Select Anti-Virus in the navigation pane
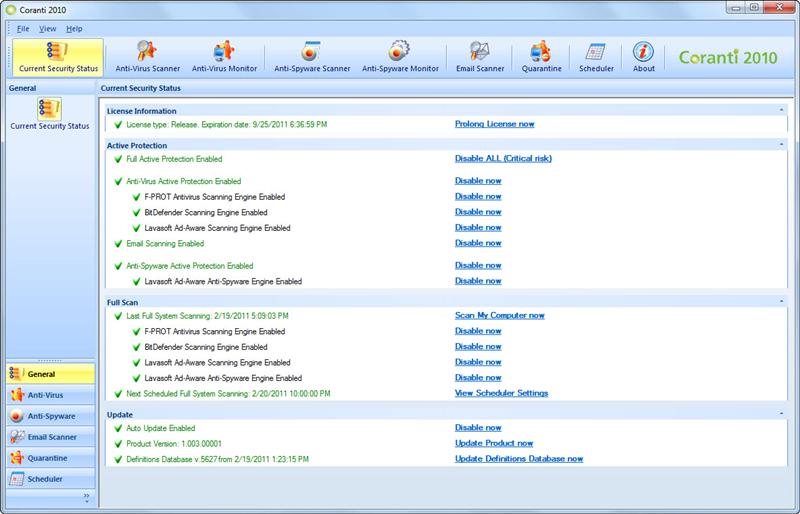This screenshot has width=800, height=514. (51, 395)
